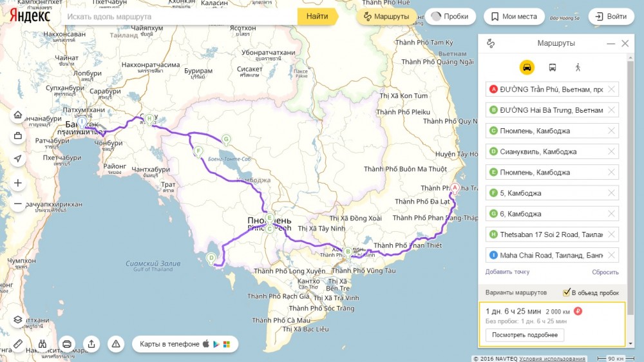Click the print map icon

coord(67,344)
